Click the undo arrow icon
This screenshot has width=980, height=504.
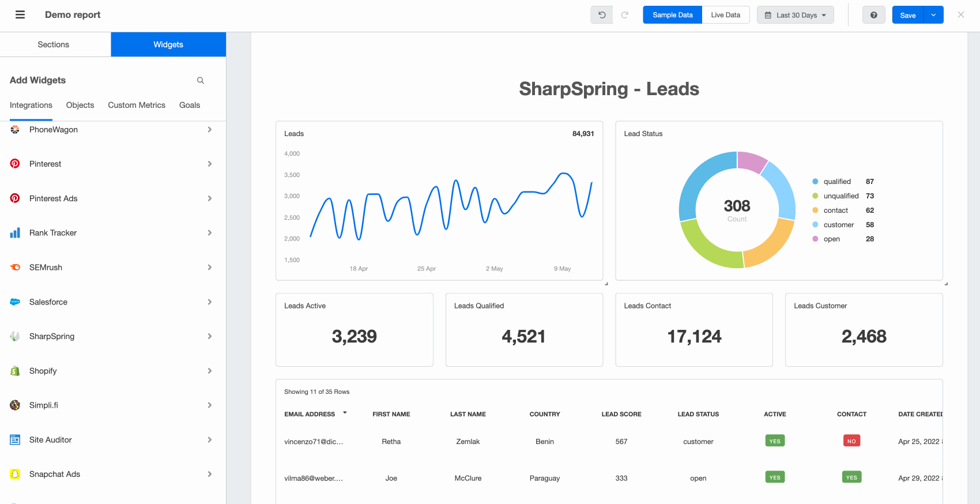[x=602, y=15]
